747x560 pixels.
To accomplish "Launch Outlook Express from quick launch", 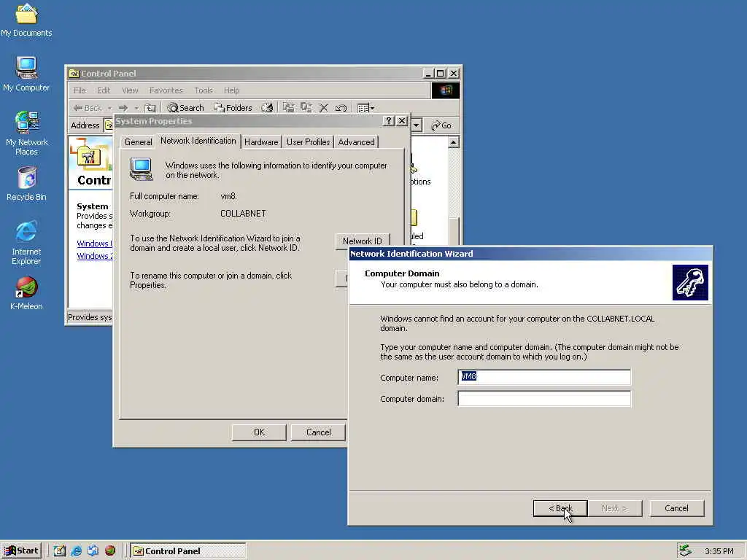I will click(x=93, y=551).
